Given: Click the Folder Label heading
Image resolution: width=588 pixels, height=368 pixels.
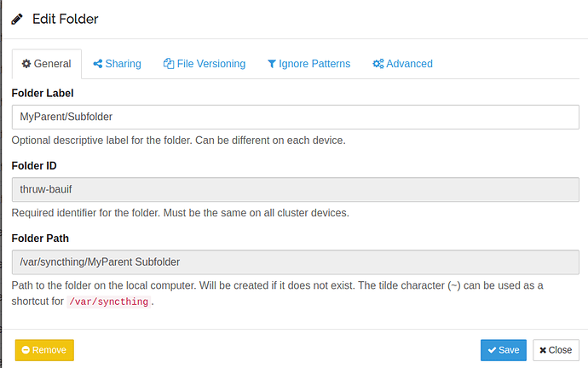Looking at the screenshot, I should 43,94.
